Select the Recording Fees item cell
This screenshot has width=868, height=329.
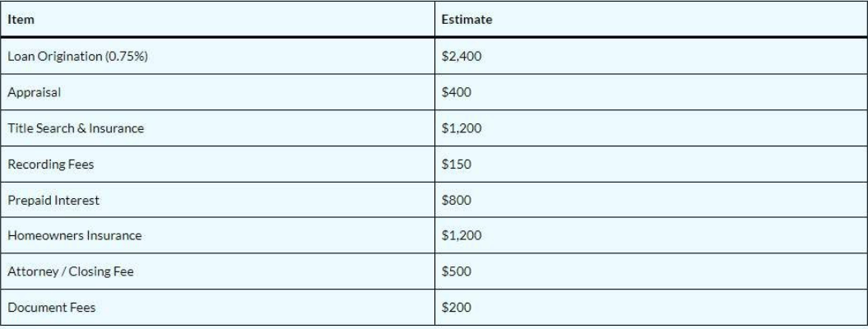50,164
